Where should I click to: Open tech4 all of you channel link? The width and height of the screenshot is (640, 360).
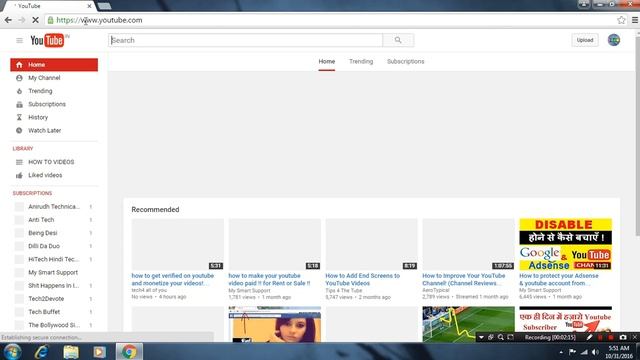(x=149, y=290)
